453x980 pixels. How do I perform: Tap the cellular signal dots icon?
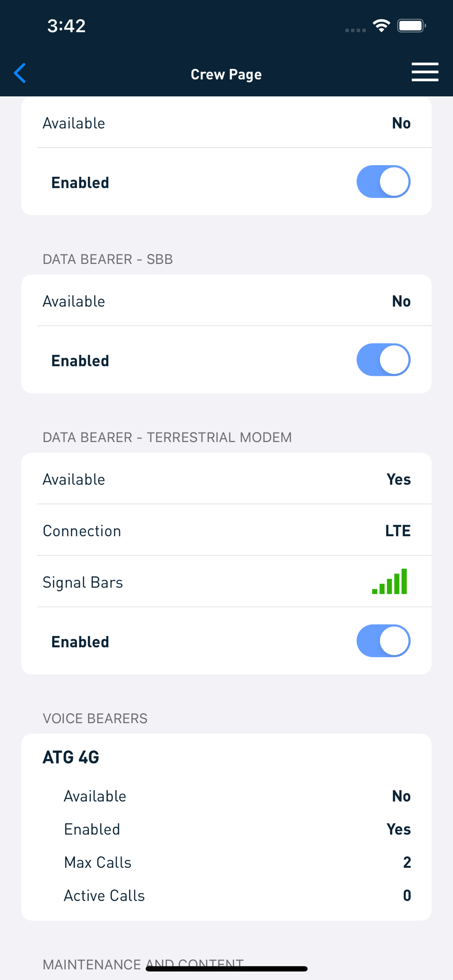coord(355,30)
